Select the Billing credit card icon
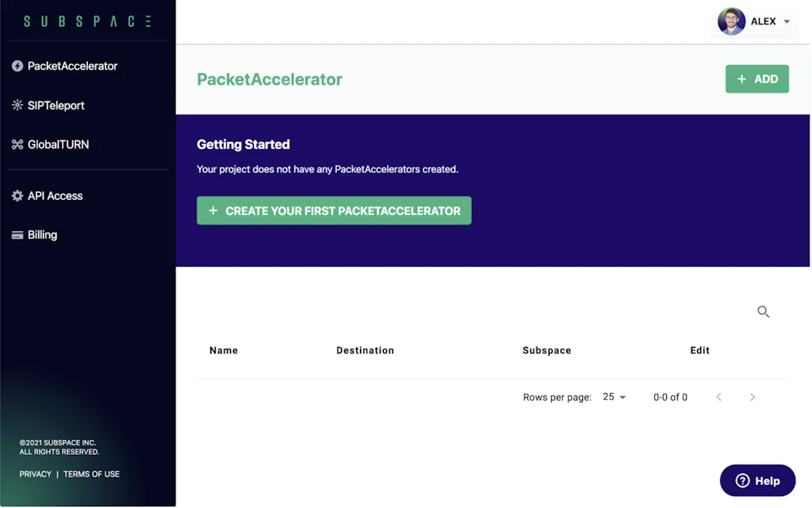Viewport: 812px width, 508px height. [17, 234]
